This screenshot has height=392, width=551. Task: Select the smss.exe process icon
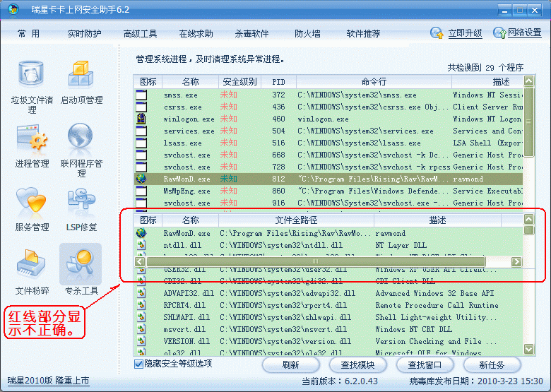141,95
